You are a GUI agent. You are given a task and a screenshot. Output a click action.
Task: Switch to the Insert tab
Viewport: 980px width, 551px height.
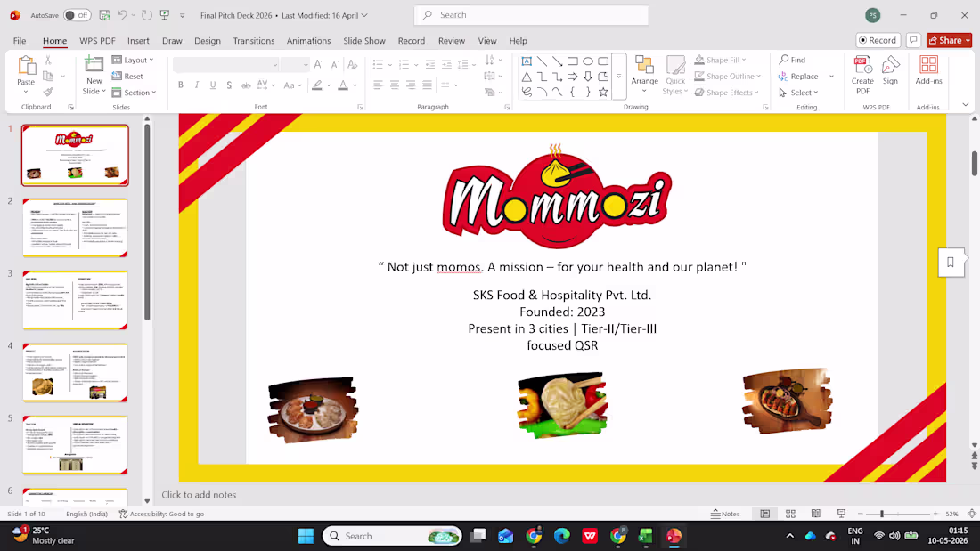click(138, 41)
